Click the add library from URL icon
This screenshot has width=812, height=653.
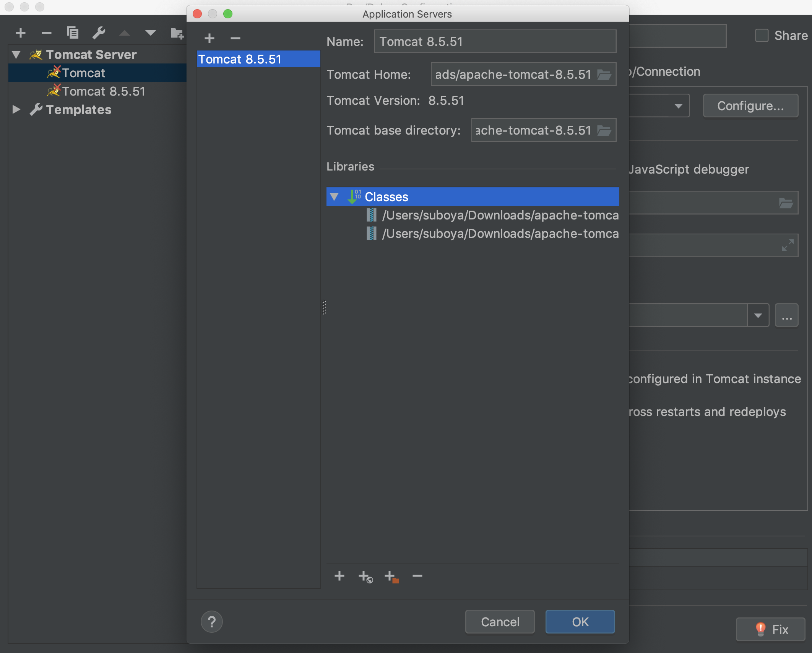coord(365,577)
